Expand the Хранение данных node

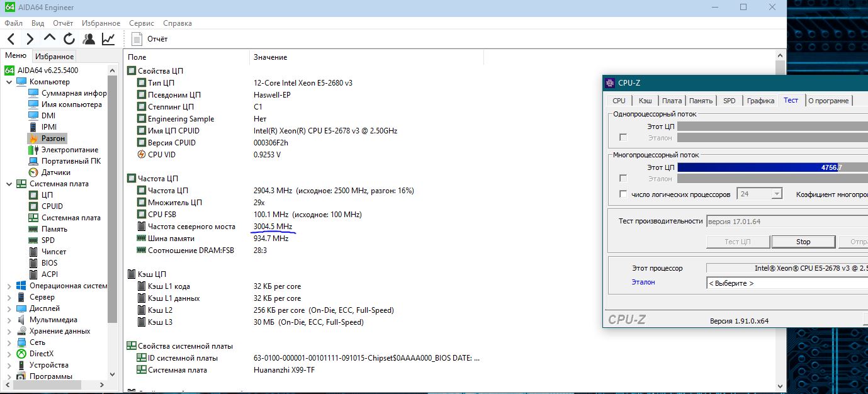[x=9, y=331]
